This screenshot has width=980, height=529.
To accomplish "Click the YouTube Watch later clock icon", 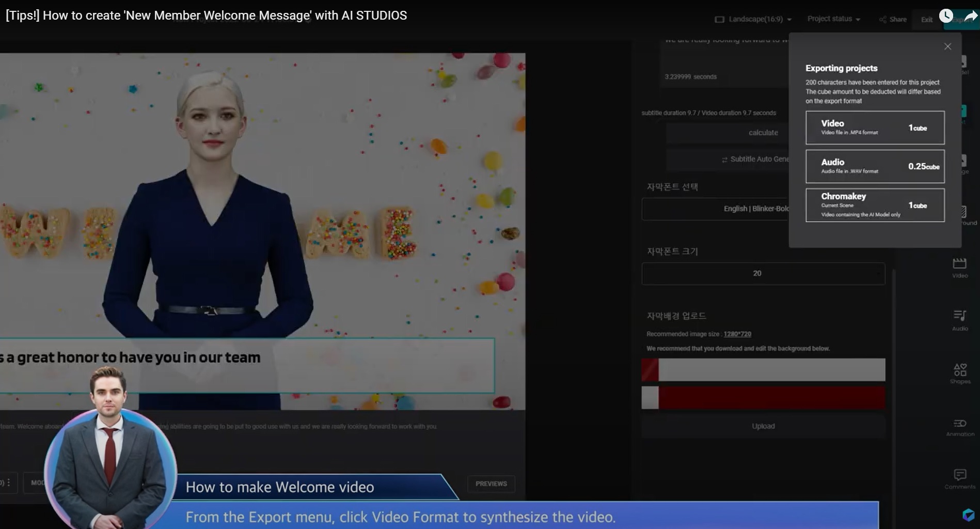I will click(946, 16).
